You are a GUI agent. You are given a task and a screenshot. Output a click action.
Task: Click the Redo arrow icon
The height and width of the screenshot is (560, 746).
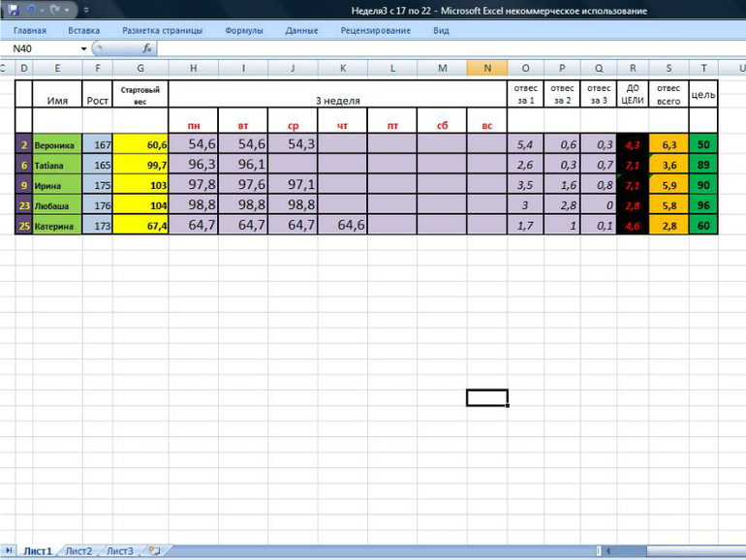[55, 10]
